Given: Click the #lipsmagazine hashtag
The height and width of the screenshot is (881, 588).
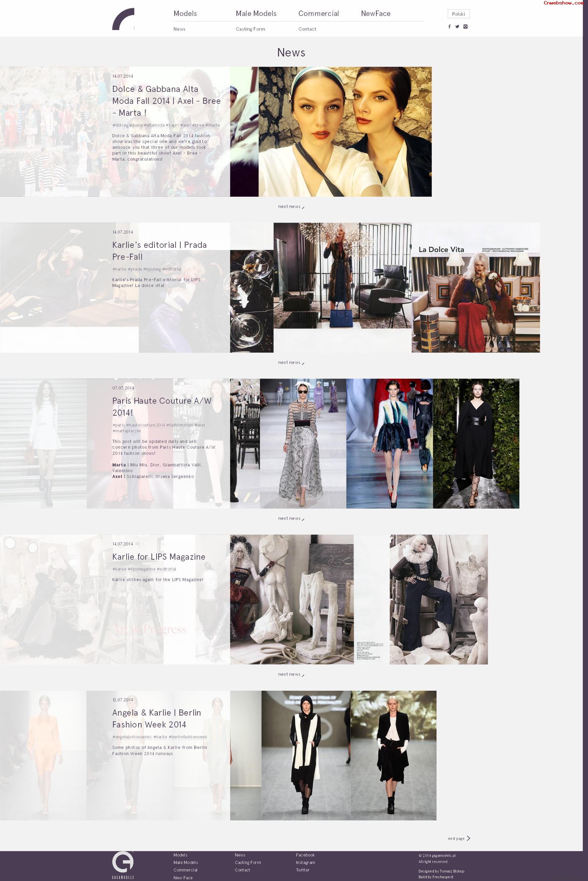Looking at the screenshot, I should tap(141, 569).
